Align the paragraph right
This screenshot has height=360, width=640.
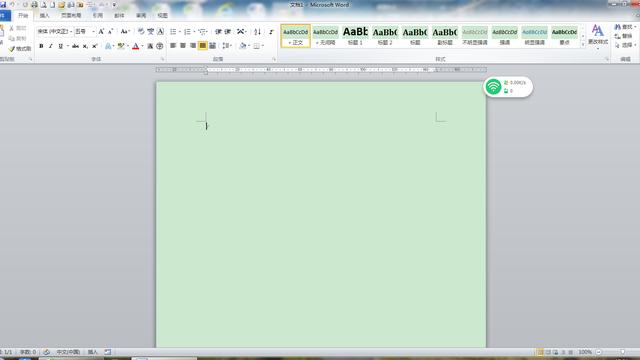tap(193, 46)
